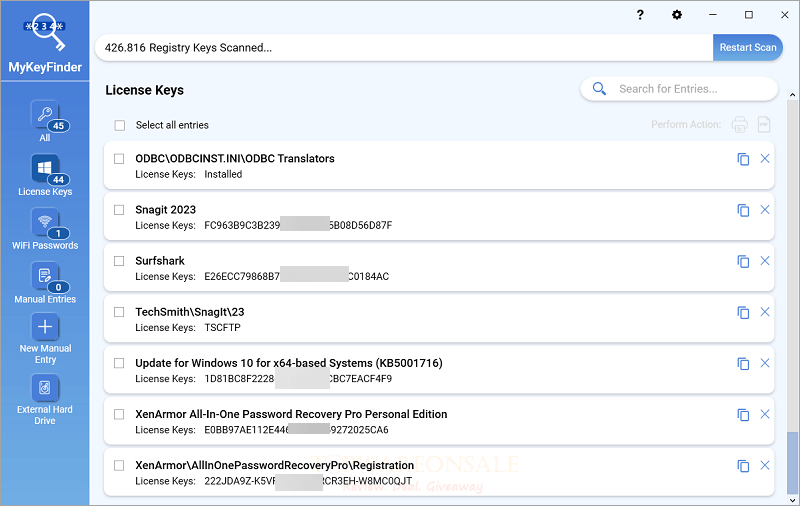Remove the ODBC Translators entry
800x506 pixels.
pyautogui.click(x=765, y=159)
